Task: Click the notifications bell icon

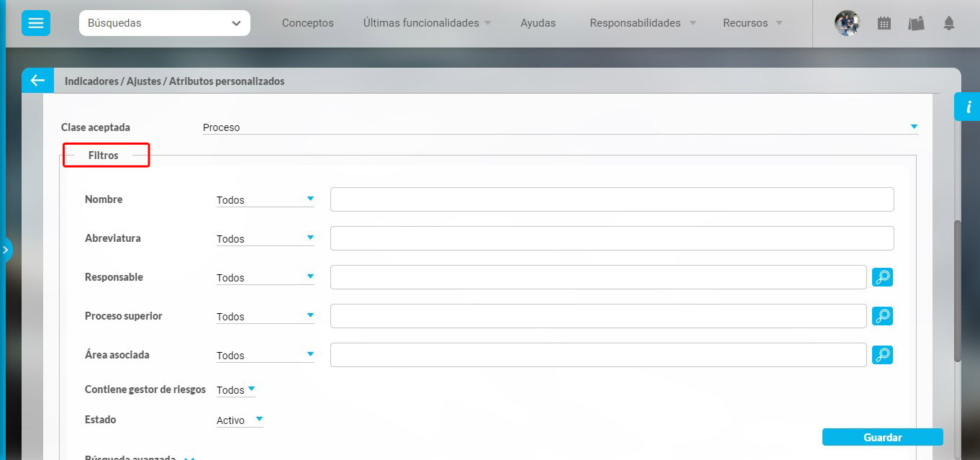Action: click(x=949, y=23)
